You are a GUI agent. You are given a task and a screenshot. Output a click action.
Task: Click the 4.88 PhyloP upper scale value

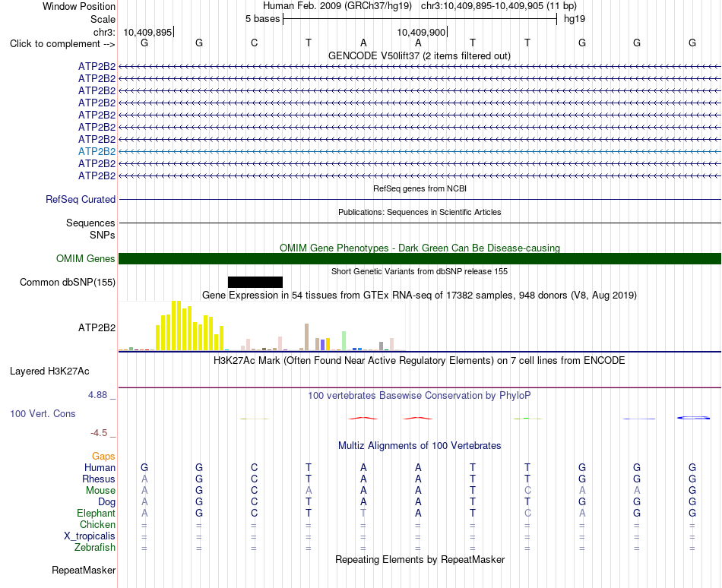click(x=97, y=395)
